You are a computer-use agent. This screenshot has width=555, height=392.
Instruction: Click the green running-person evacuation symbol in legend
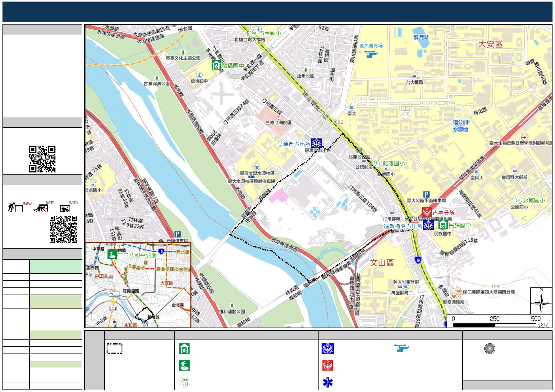pyautogui.click(x=184, y=365)
